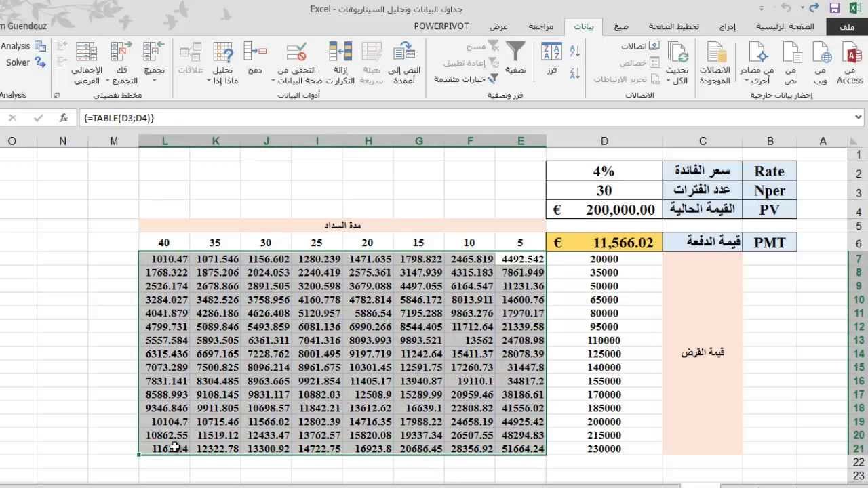
Task: Select the PV cell showing 200,000.00
Action: (604, 209)
